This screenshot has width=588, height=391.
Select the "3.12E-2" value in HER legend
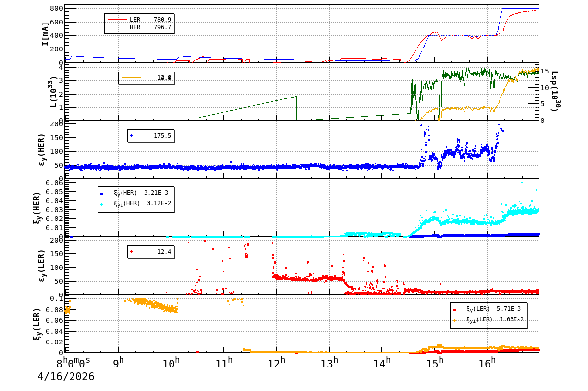point(159,203)
